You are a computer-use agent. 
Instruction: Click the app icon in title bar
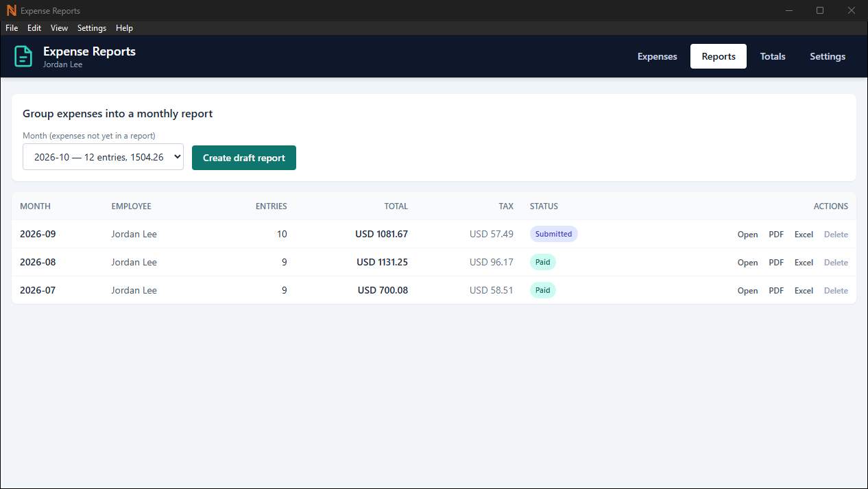coord(11,10)
